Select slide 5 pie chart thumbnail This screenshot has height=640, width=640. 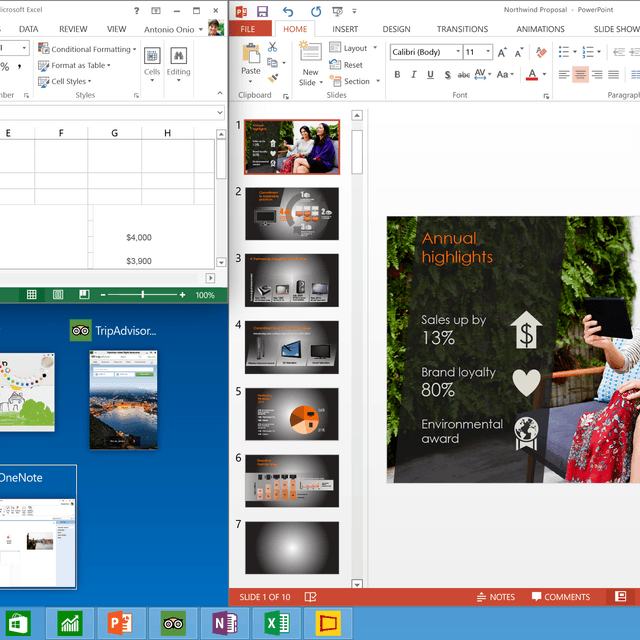tap(292, 414)
